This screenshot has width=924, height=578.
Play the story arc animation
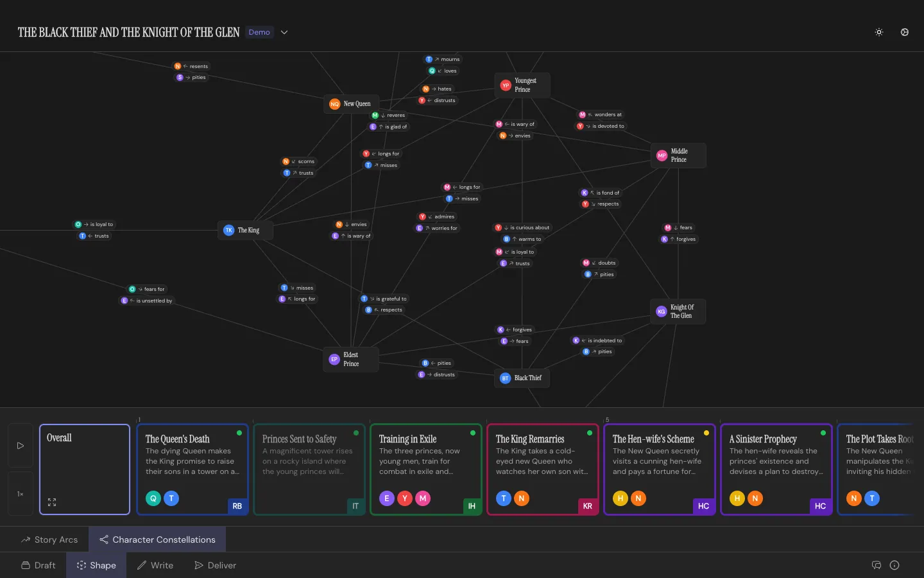[21, 445]
